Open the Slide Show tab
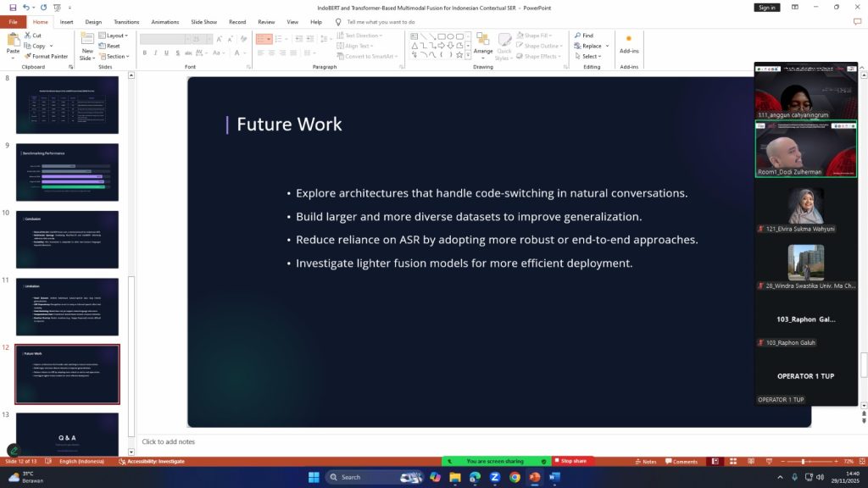868x488 pixels. point(204,22)
